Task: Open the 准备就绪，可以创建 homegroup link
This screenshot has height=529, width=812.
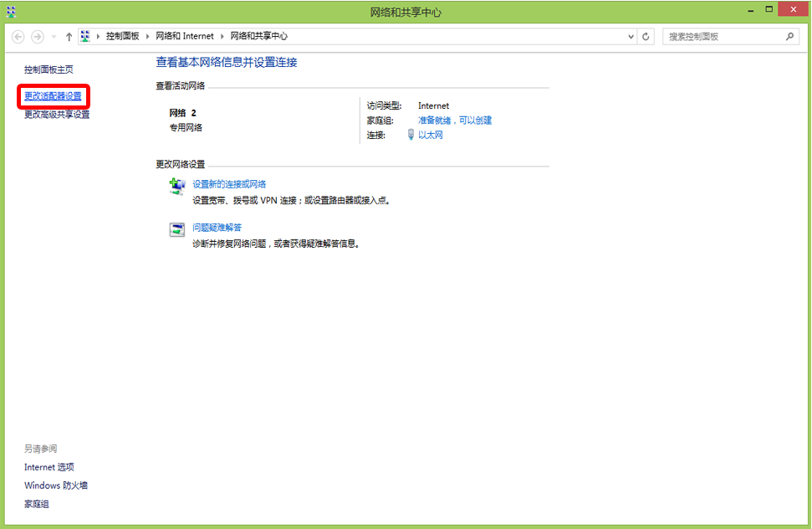Action: [455, 121]
